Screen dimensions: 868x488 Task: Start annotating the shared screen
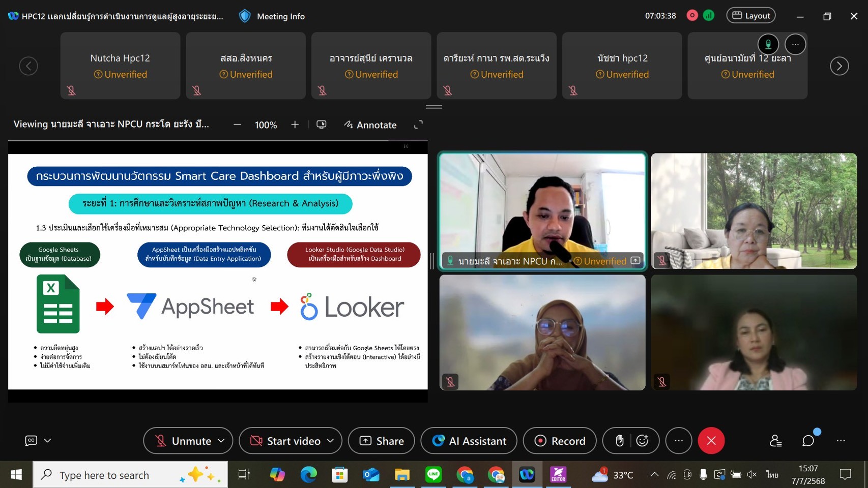[370, 125]
